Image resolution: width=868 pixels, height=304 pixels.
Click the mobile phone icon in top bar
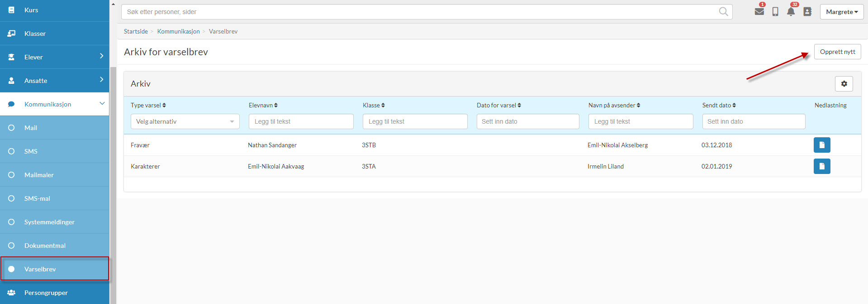pos(775,12)
